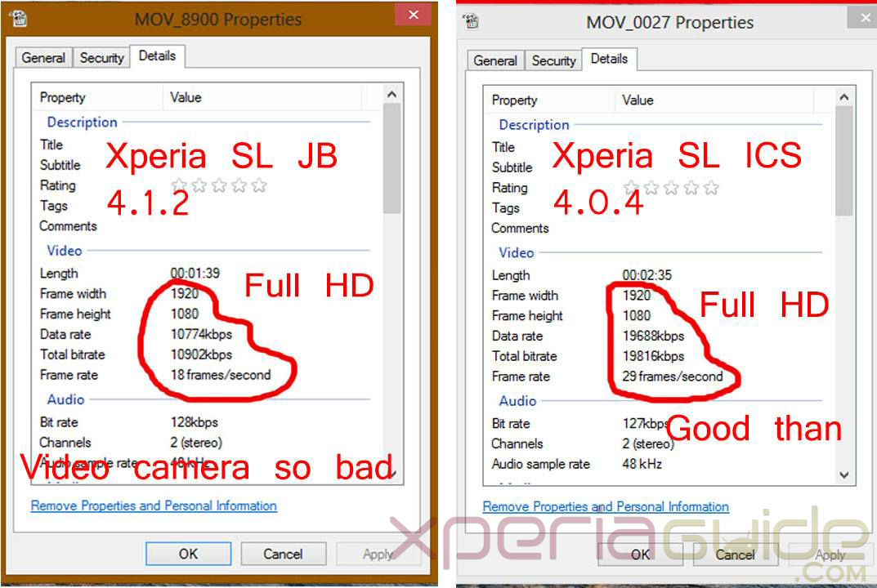Select the Details tab in MOV_8900 Properties
Image resolution: width=877 pixels, height=588 pixels.
pyautogui.click(x=157, y=56)
